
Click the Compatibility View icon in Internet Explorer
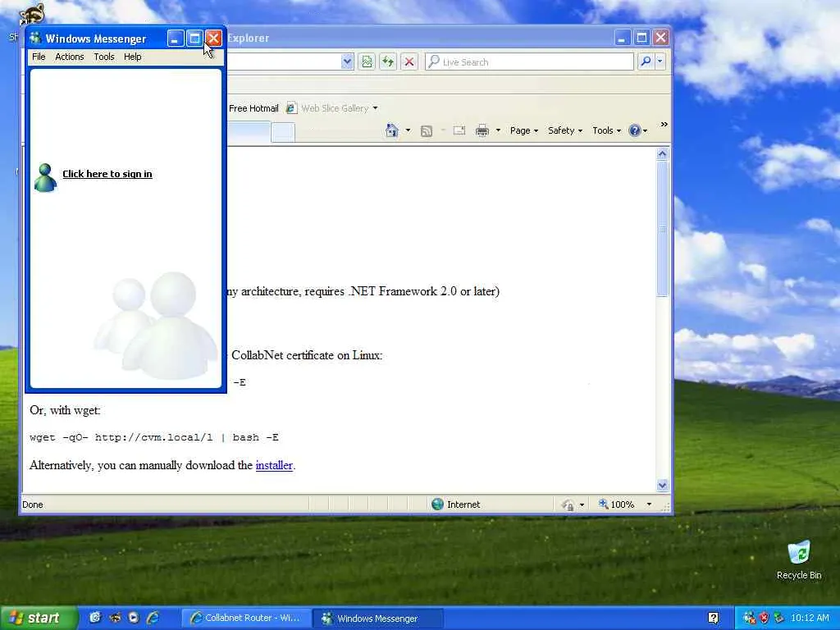(367, 62)
